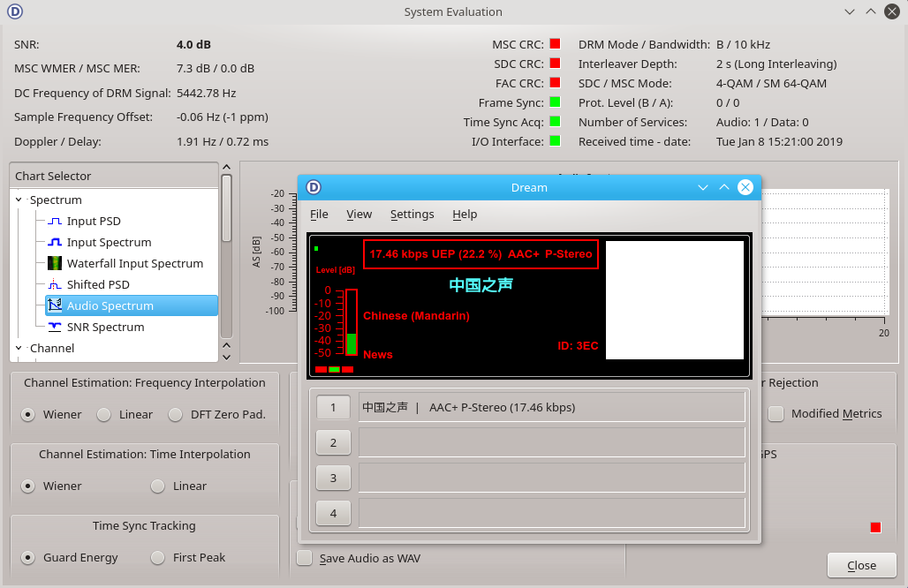Open the Help menu in Dream
Image resolution: width=908 pixels, height=588 pixels.
tap(465, 215)
